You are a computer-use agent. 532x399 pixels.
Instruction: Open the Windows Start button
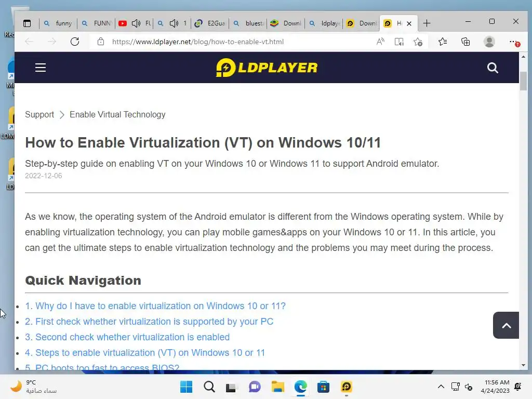tap(186, 387)
